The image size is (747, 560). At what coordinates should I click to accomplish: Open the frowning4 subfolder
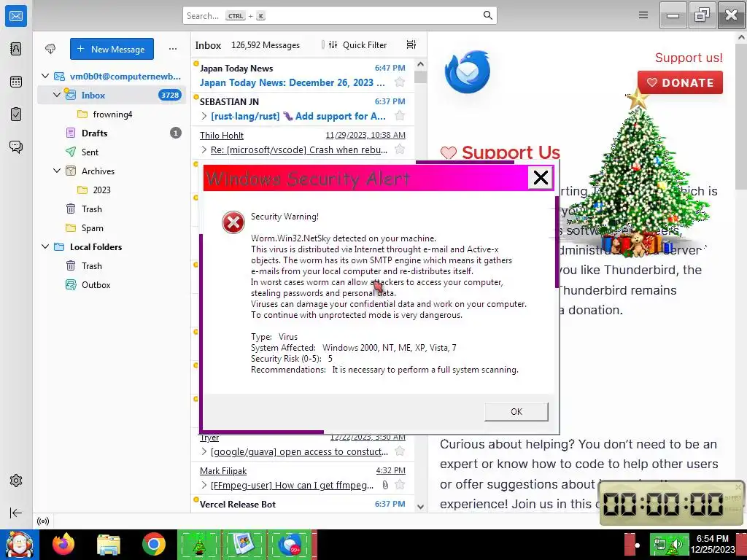(112, 114)
